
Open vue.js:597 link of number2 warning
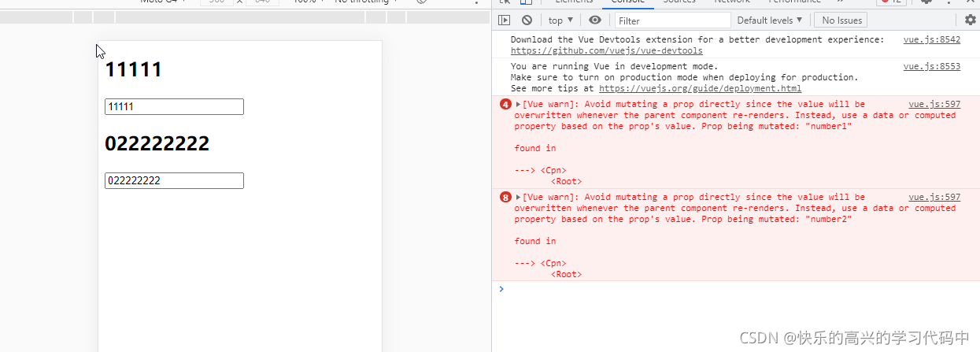[x=934, y=197]
